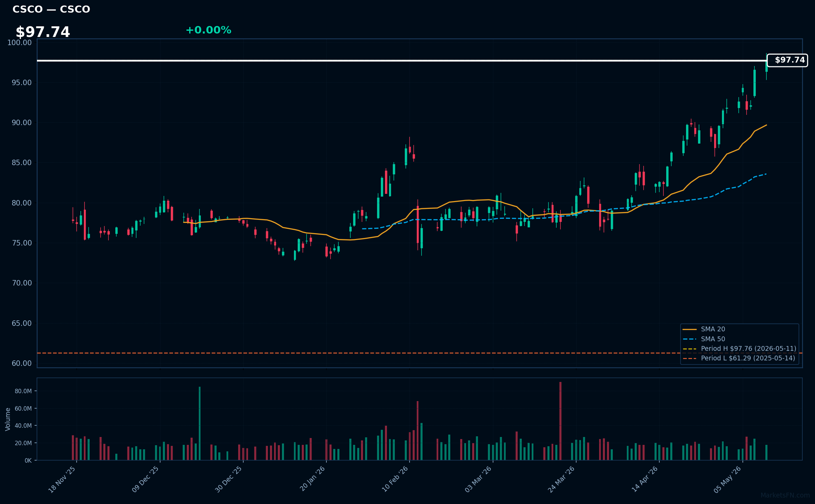This screenshot has width=815, height=504.
Task: Click the large $97.74 price heading
Action: coord(43,32)
